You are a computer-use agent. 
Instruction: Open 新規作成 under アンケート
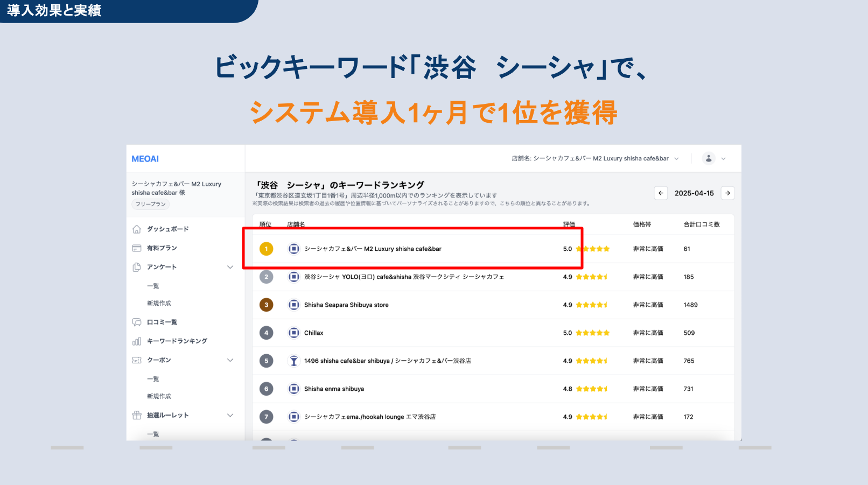point(159,304)
